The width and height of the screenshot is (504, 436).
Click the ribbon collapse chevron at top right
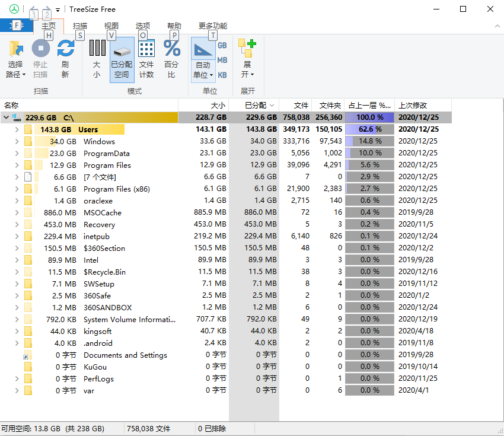coord(497,26)
